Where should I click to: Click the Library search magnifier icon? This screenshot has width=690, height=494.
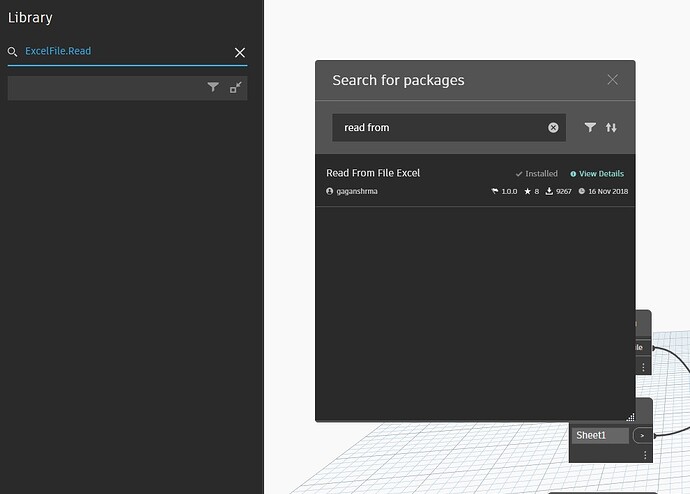pos(12,52)
